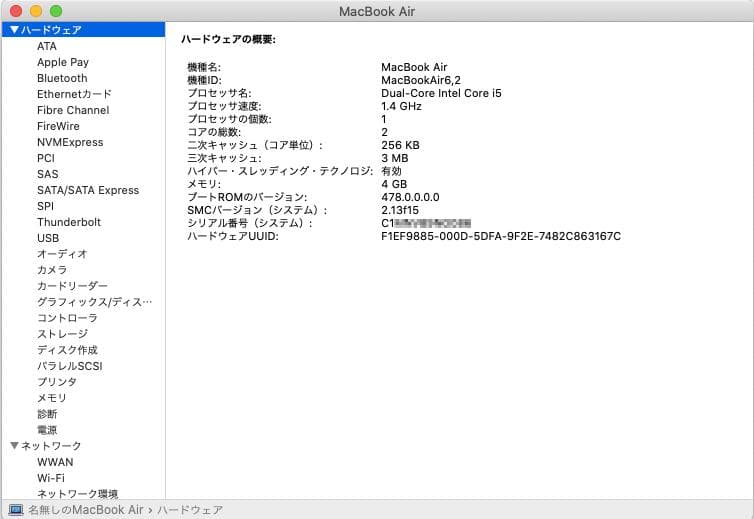
Task: Collapse the ハードウェア section triangle
Action: click(14, 30)
